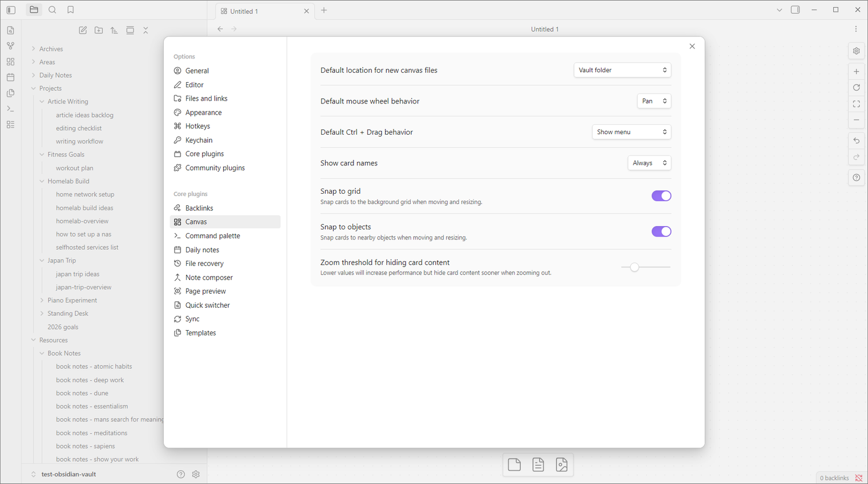Open the 2026 goals note
868x484 pixels.
(62, 327)
